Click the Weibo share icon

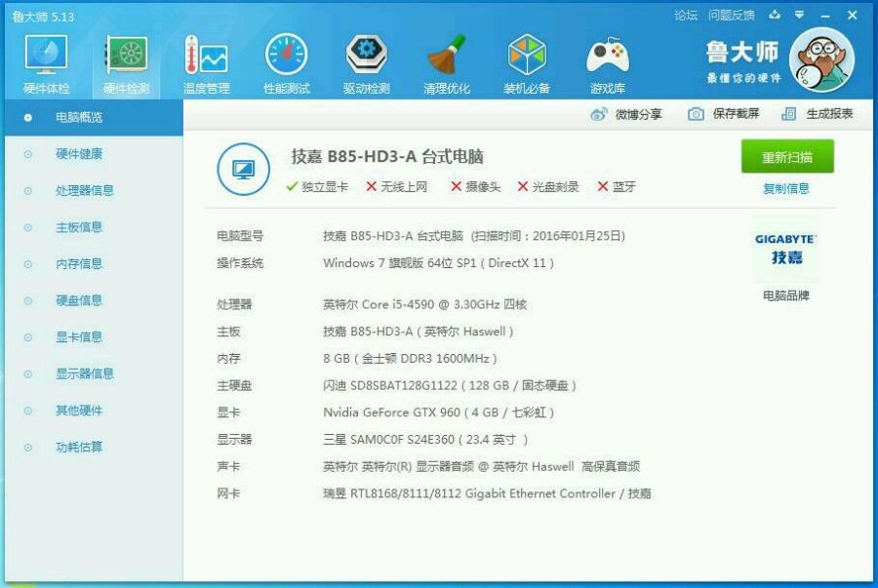click(599, 114)
